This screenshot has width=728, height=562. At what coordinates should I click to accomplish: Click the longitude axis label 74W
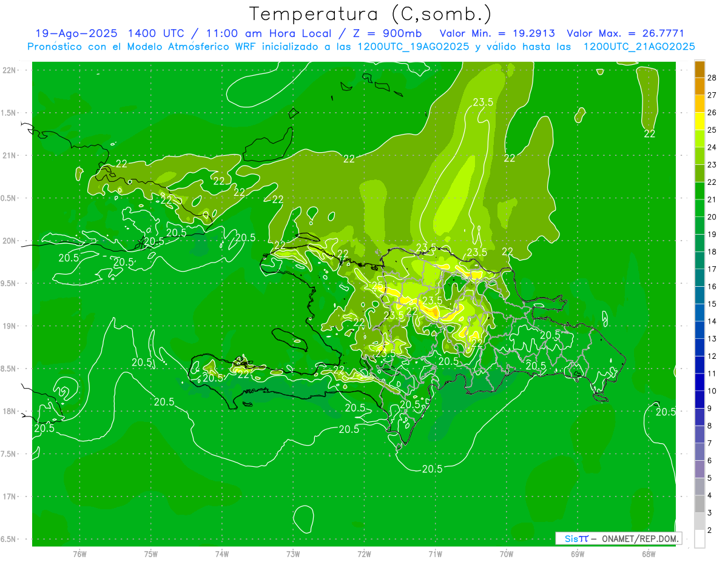click(222, 554)
